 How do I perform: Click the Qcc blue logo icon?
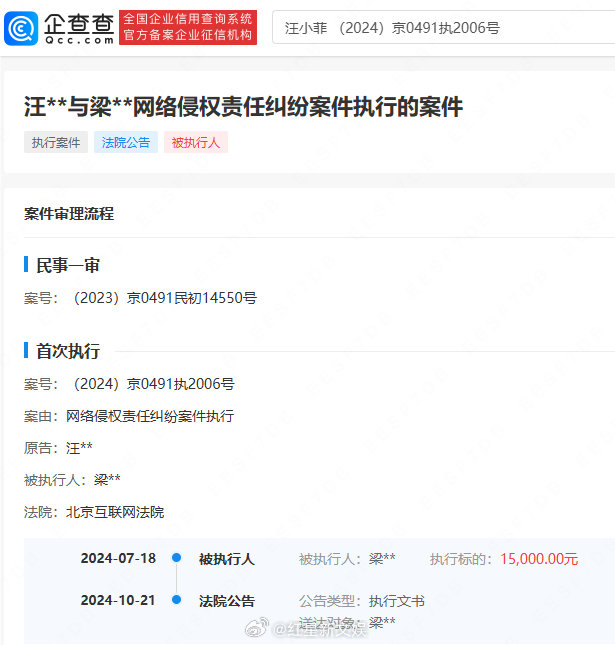tap(21, 28)
